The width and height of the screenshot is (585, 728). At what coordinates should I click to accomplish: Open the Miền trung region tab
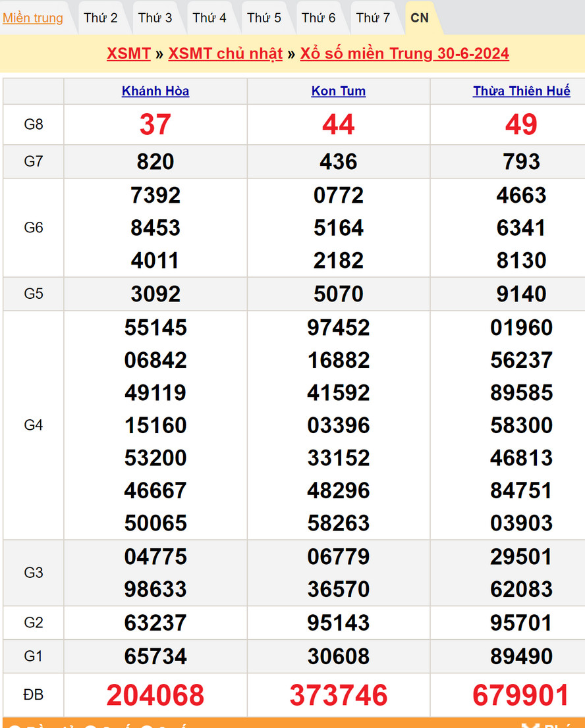(x=33, y=18)
